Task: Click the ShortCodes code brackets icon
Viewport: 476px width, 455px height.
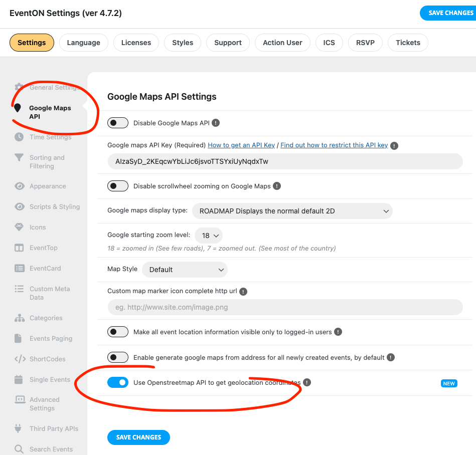Action: 20,359
